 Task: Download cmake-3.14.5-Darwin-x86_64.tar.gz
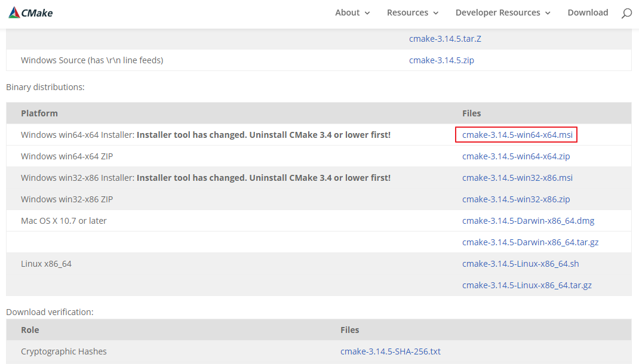530,242
